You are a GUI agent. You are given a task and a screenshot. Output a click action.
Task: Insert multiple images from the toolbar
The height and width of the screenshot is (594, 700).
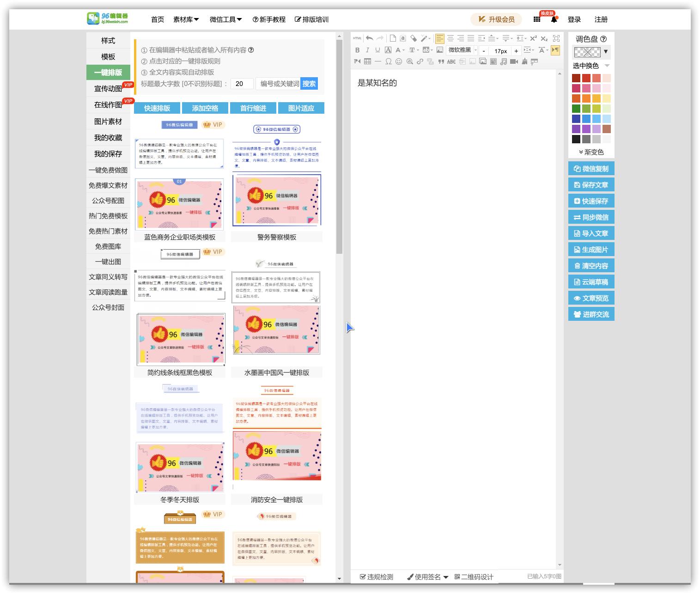pyautogui.click(x=483, y=61)
